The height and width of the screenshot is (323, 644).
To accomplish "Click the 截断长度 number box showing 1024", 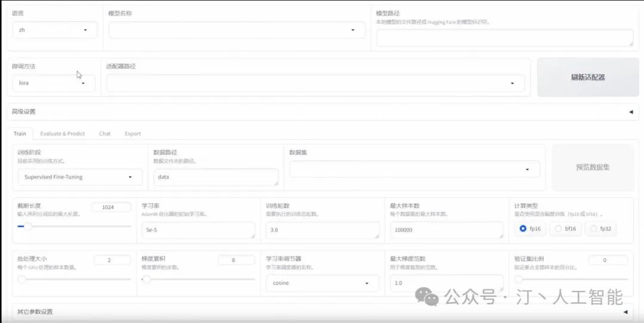I will tap(111, 207).
